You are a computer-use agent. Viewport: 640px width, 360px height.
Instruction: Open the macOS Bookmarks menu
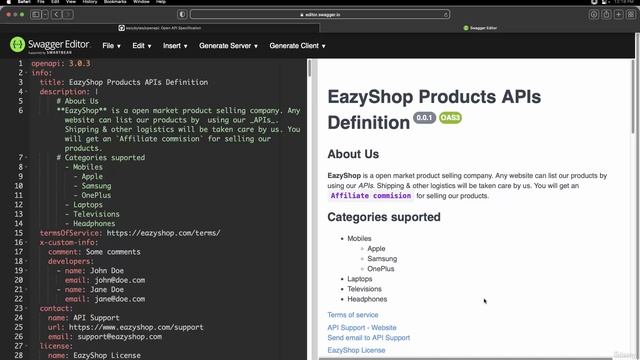tap(115, 2)
